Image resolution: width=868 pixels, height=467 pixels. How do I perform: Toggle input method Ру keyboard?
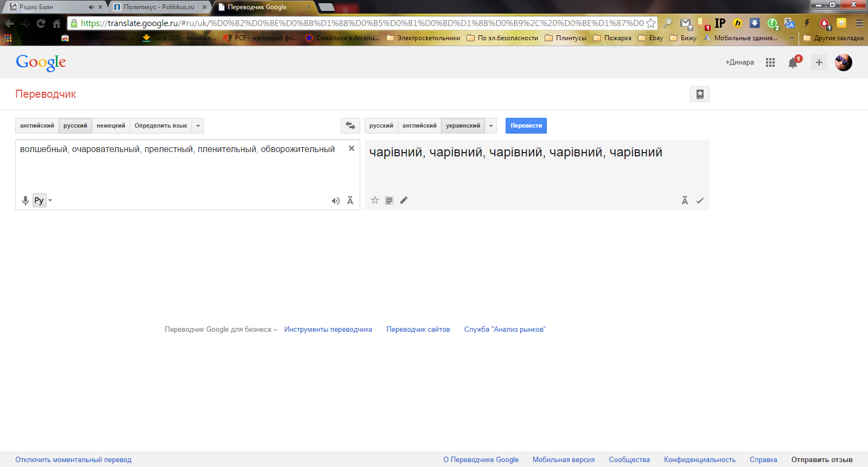(39, 200)
